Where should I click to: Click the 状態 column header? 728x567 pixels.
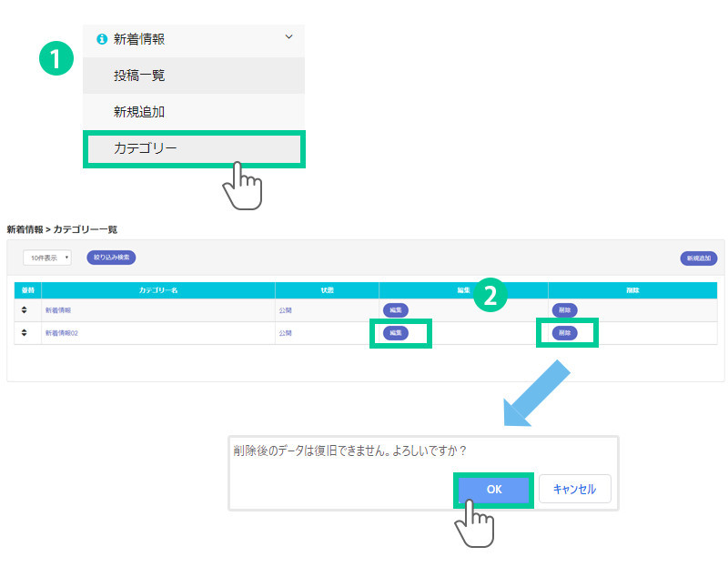328,290
